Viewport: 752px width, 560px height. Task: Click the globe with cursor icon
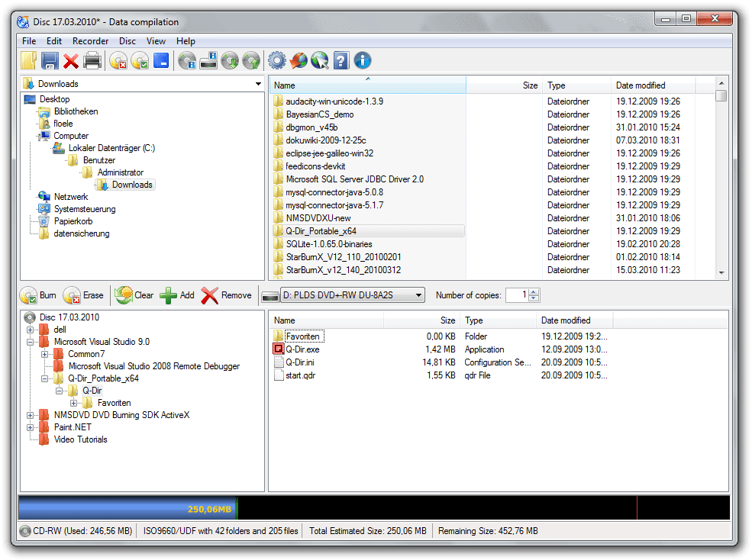click(320, 61)
